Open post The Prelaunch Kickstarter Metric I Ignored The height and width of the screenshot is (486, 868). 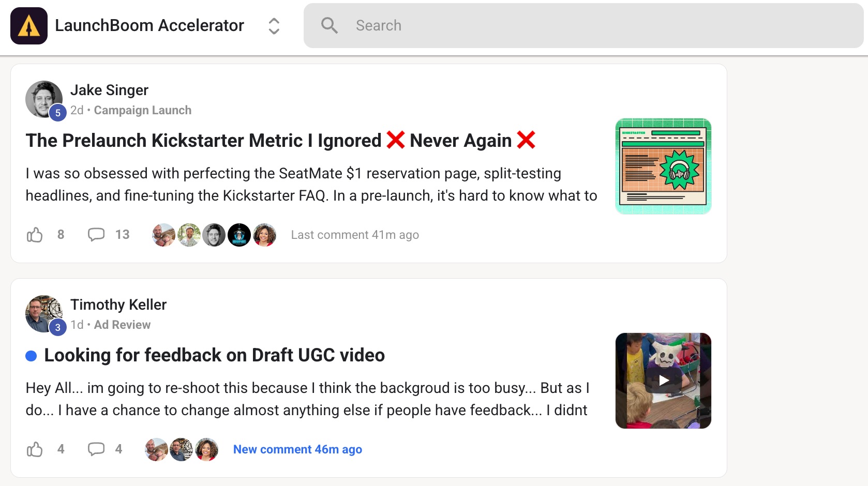click(x=281, y=140)
